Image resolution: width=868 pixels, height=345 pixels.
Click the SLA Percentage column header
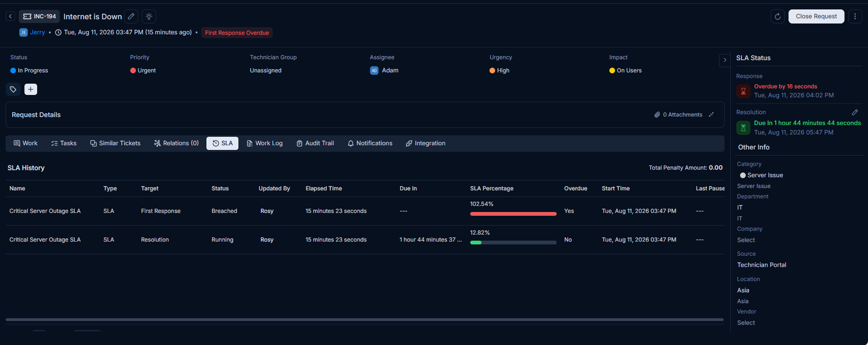(x=492, y=188)
